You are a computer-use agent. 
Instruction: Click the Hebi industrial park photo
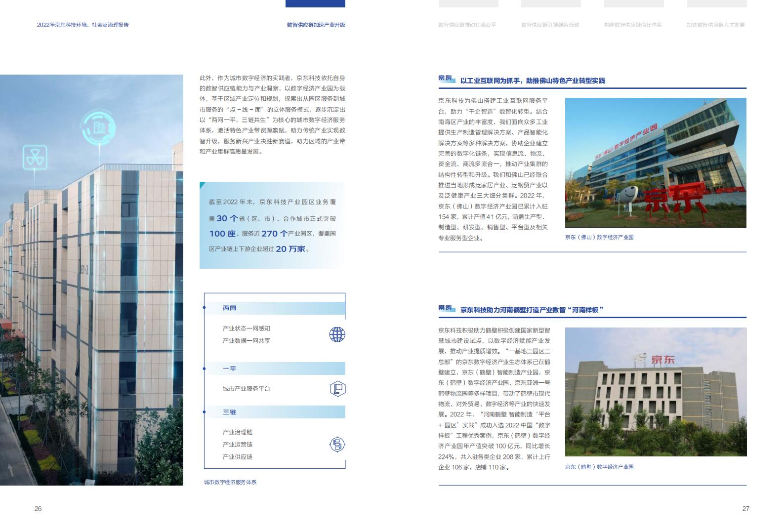[656, 392]
